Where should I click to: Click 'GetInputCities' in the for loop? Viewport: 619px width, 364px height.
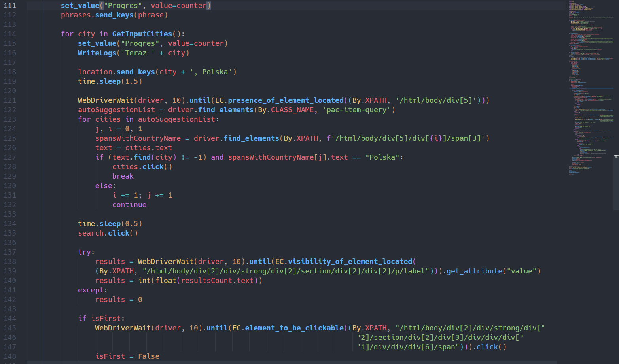tap(142, 34)
